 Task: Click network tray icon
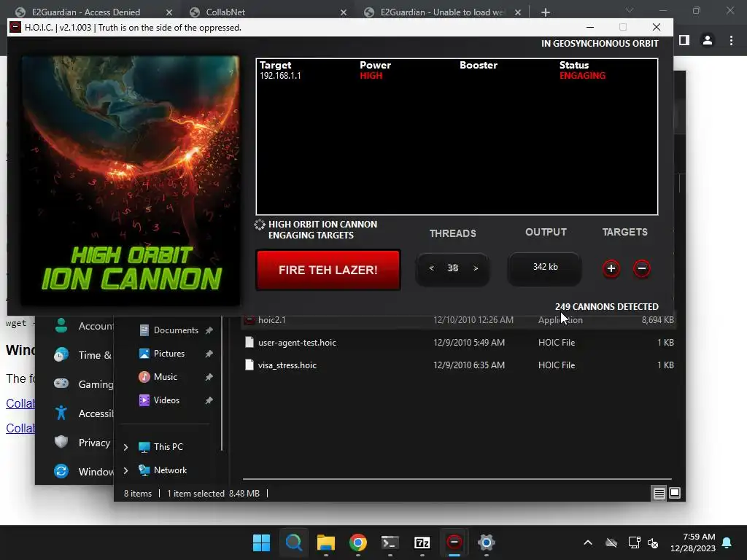[634, 542]
